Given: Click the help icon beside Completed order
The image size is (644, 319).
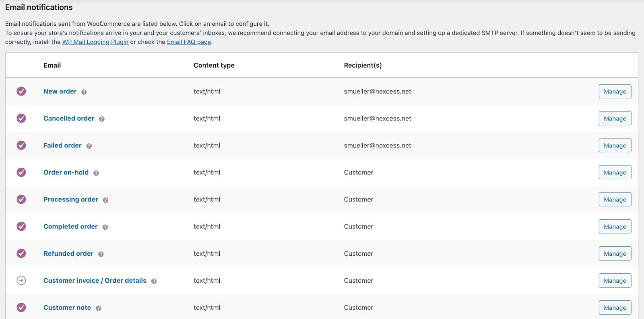Looking at the screenshot, I should (105, 227).
